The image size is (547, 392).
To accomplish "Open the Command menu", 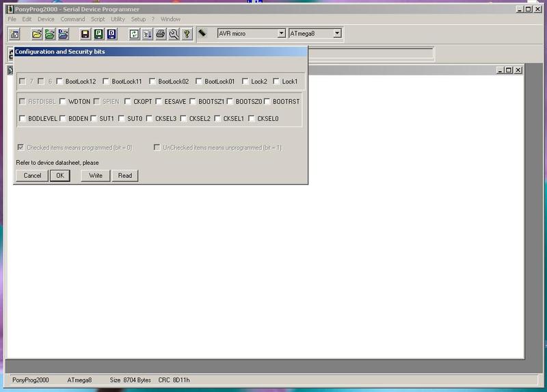I will [x=72, y=19].
